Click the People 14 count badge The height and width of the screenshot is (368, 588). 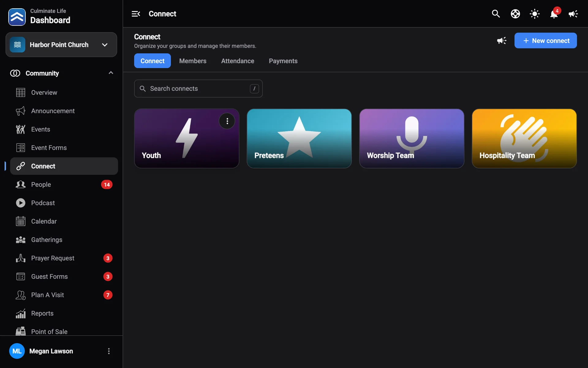click(x=107, y=184)
